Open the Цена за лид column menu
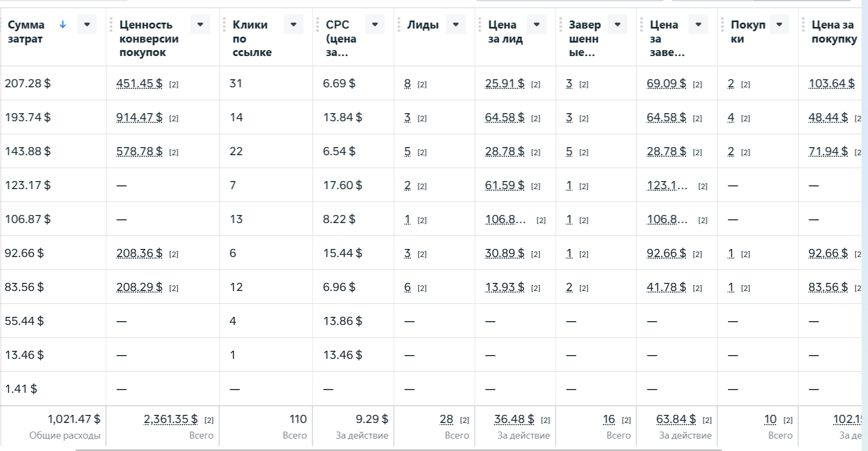The width and height of the screenshot is (868, 451). [536, 24]
